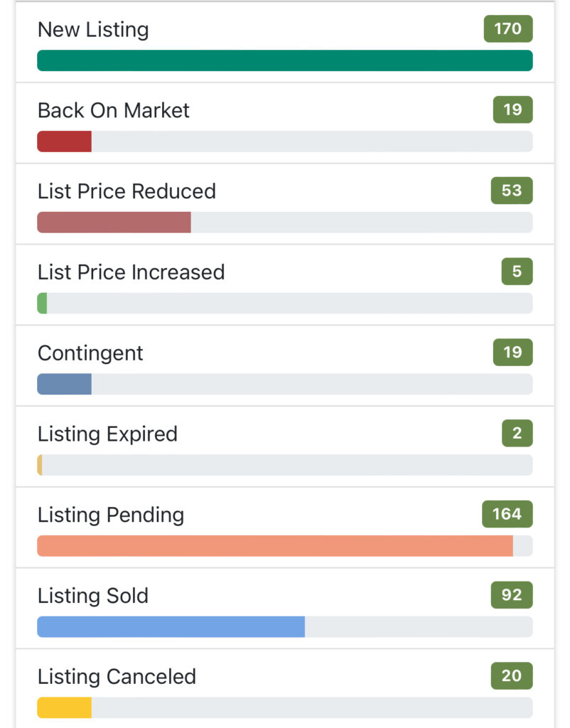The height and width of the screenshot is (728, 570).
Task: Click the Listing Pending badge 164
Action: click(x=507, y=514)
